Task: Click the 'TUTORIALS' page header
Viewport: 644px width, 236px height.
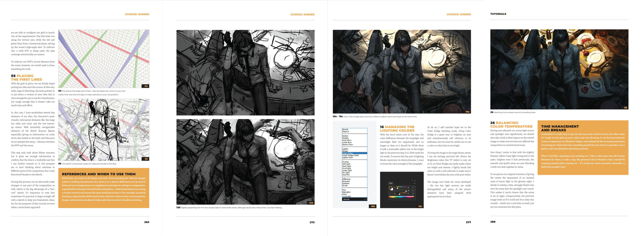Action: [498, 14]
